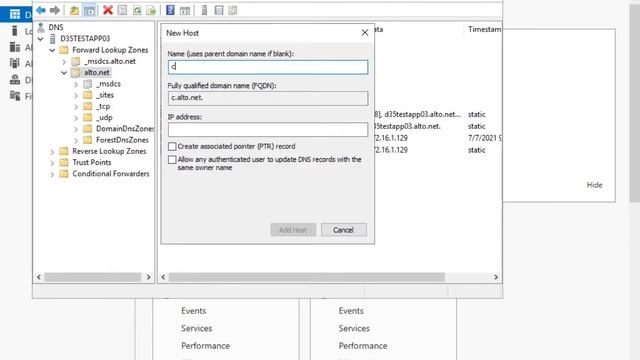Enable Create associated pointer (PTR) record

click(172, 146)
